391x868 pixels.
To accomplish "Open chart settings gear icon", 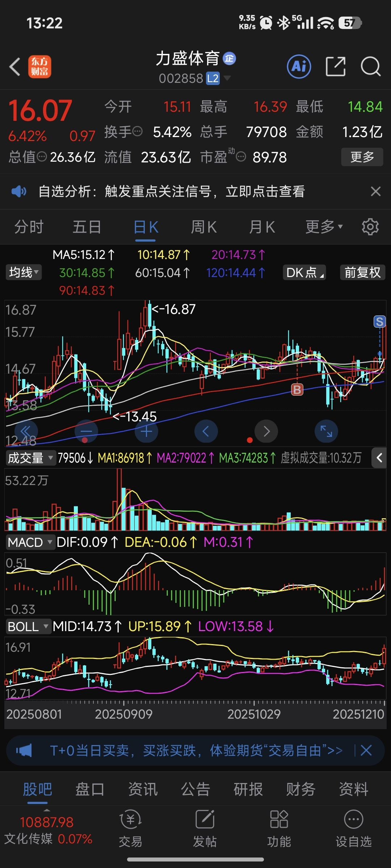I will pos(370,227).
